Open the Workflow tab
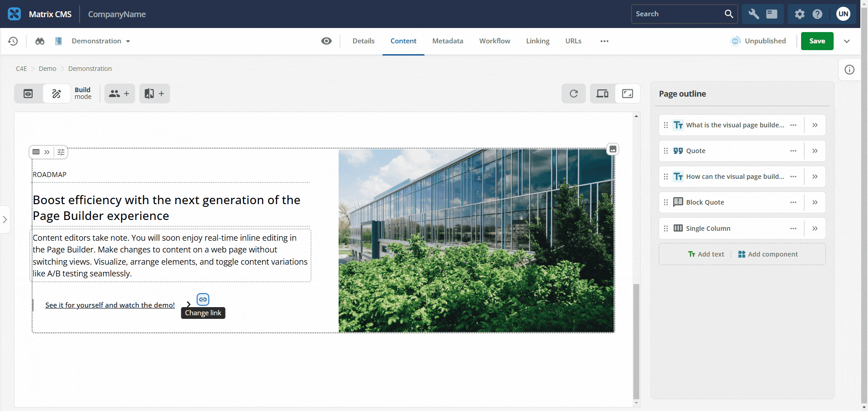The image size is (868, 411). (495, 41)
